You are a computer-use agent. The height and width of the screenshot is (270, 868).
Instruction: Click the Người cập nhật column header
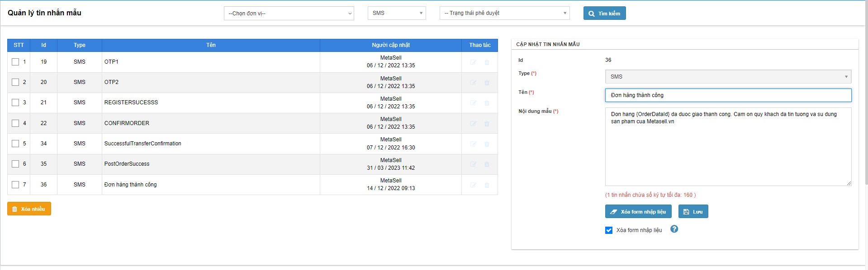pos(390,45)
